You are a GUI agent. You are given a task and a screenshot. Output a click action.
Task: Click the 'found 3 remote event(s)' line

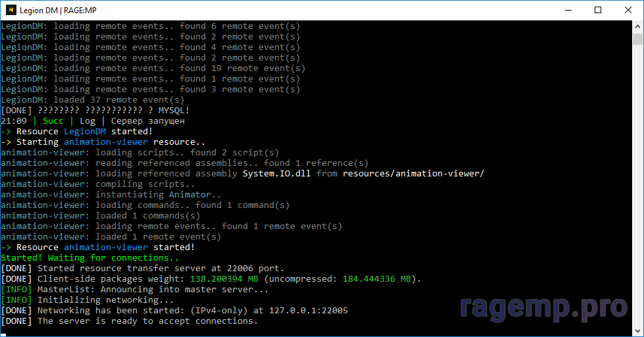pyautogui.click(x=151, y=89)
